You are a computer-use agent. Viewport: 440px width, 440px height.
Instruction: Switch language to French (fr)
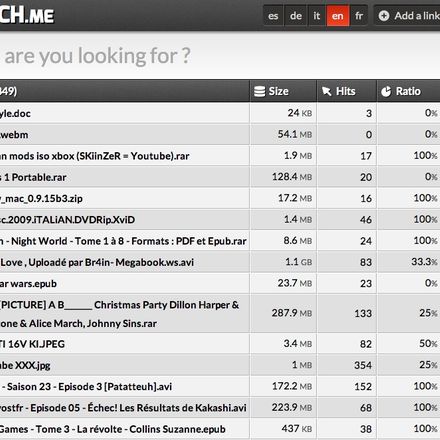click(x=359, y=16)
